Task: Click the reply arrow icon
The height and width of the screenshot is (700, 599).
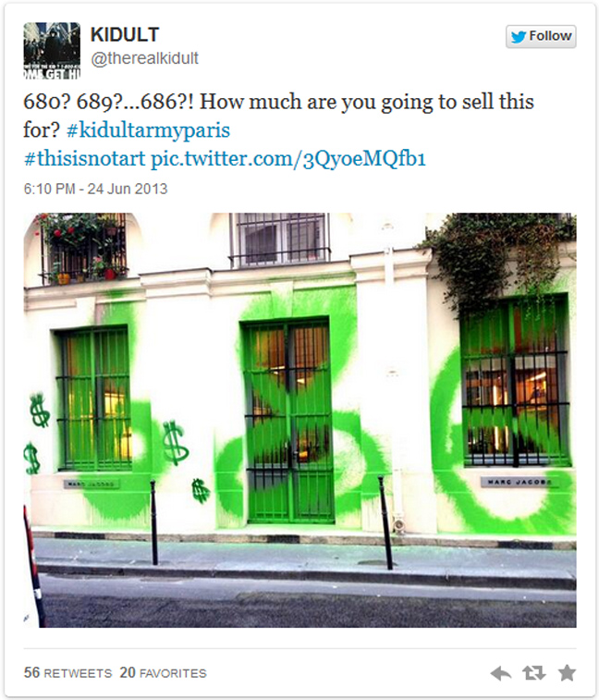Action: click(x=500, y=673)
